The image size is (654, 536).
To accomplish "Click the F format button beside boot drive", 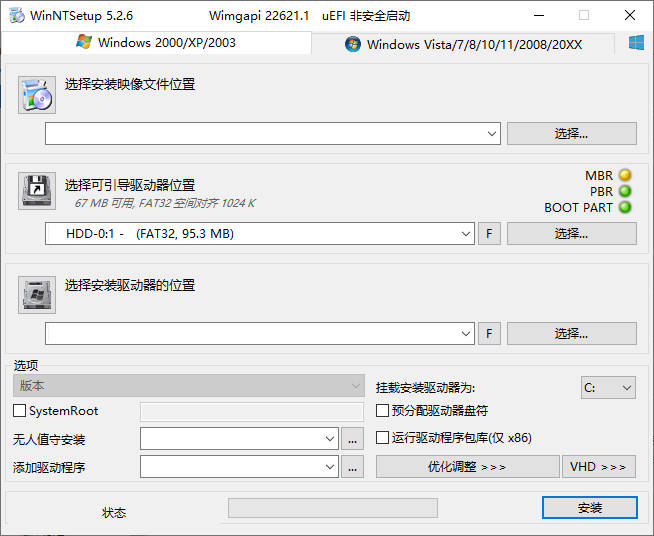I will pos(489,234).
